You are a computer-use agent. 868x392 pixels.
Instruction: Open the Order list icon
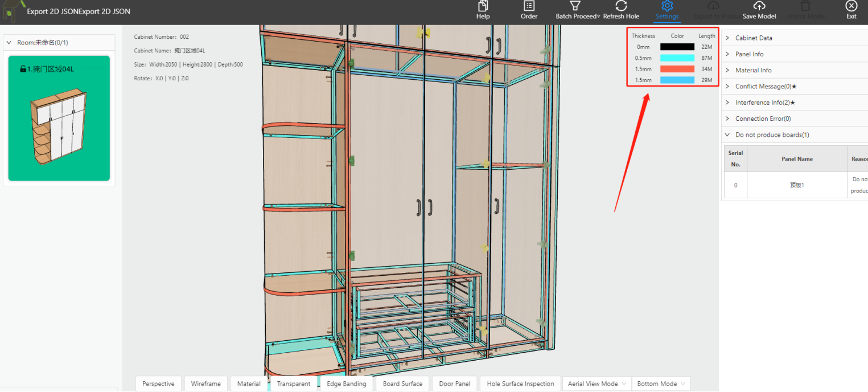click(x=529, y=6)
